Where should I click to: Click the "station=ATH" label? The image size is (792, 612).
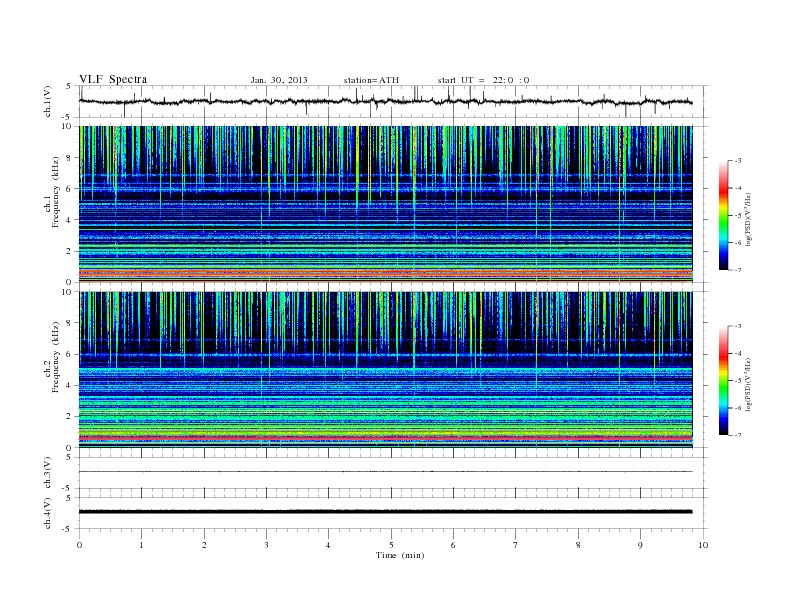pos(371,80)
